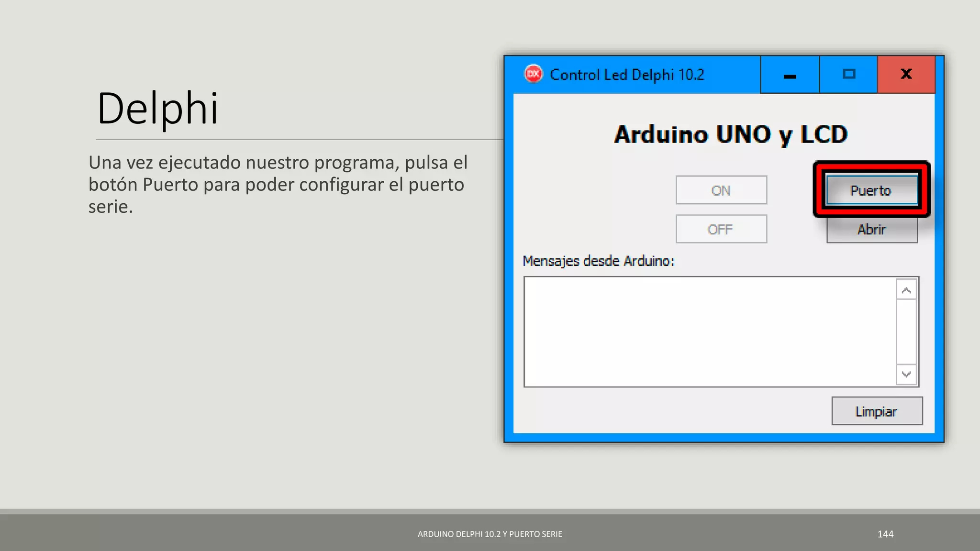Viewport: 980px width, 551px height.
Task: Click the scrollbar up arrow in messages box
Action: [x=906, y=290]
